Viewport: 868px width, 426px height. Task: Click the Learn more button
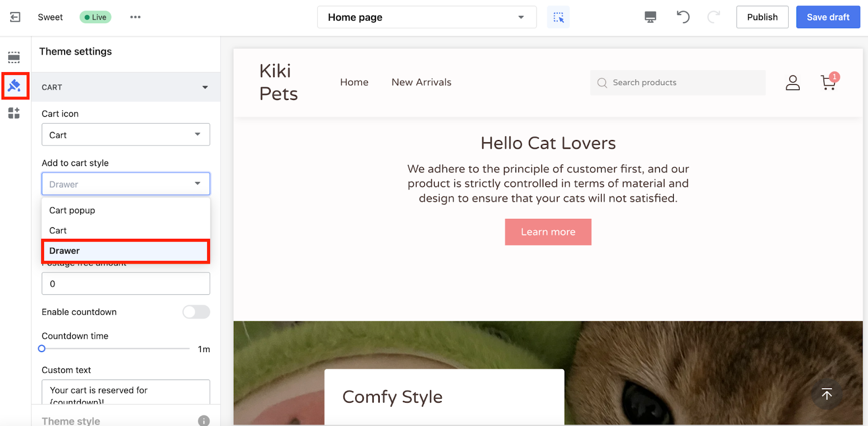pos(548,232)
